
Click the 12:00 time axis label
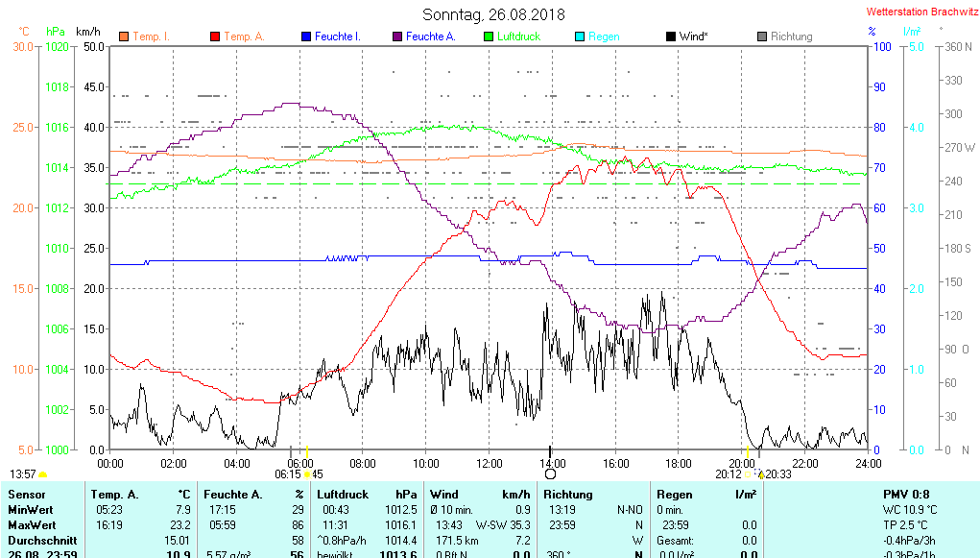[x=489, y=462]
